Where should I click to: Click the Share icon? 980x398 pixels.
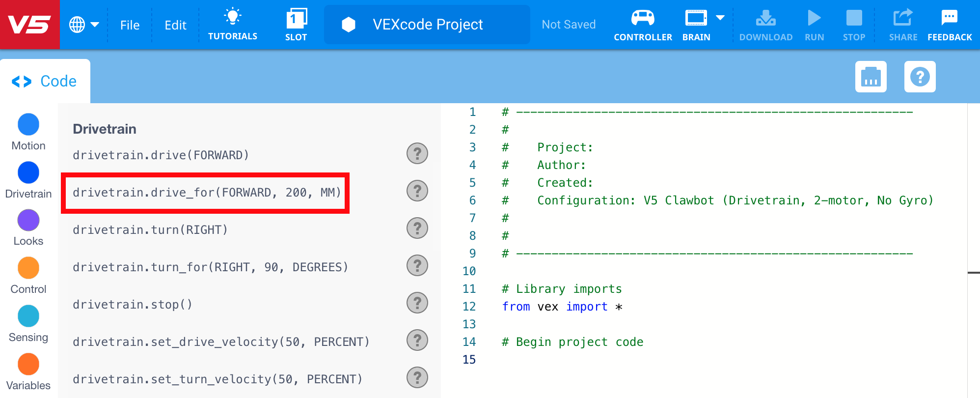pos(903,19)
